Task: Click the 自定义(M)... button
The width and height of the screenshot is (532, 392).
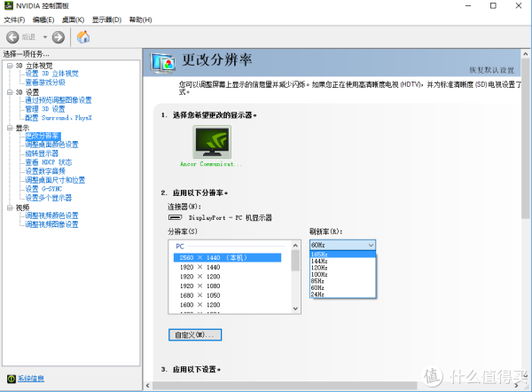Action: tap(195, 334)
